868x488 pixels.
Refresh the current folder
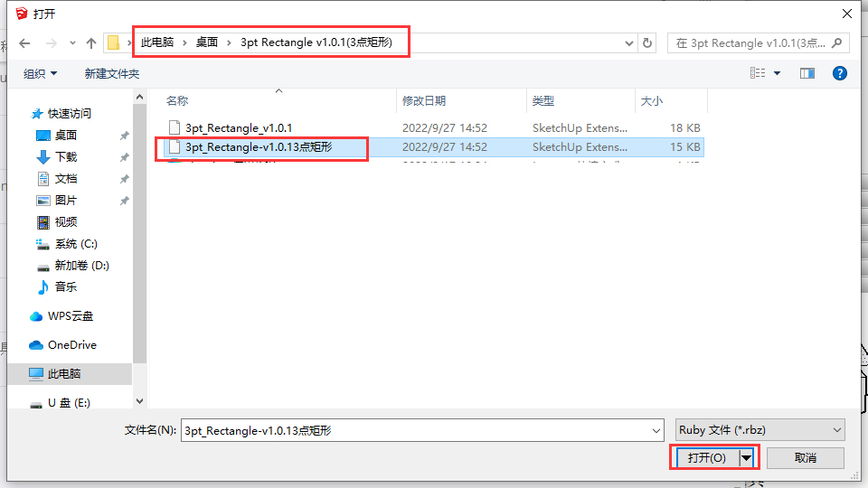click(647, 43)
